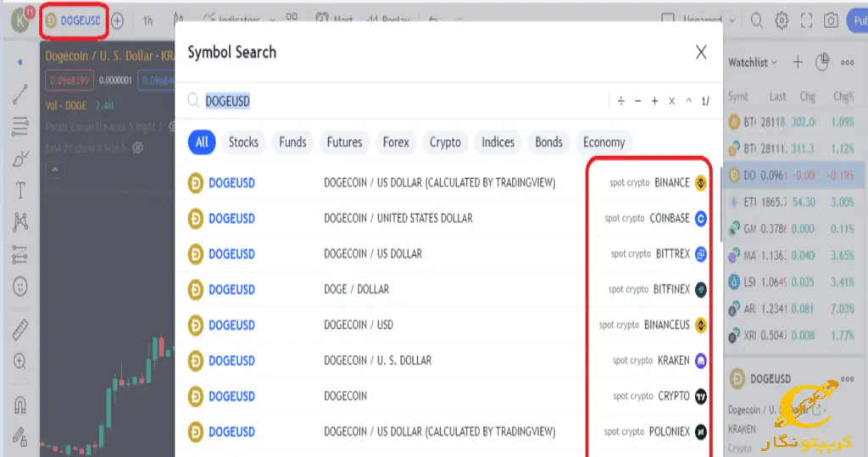Select the Forex filter tab
Viewport: 868px width, 457px height.
tap(396, 142)
